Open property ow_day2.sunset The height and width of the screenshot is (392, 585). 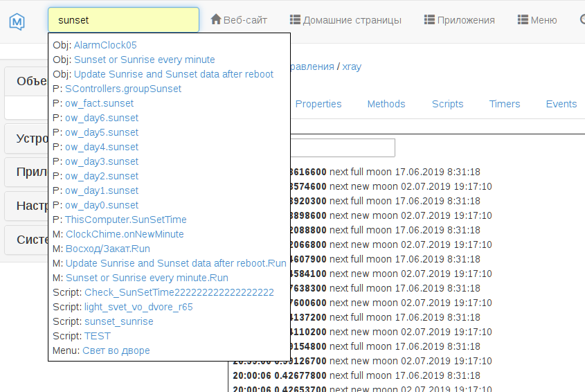click(102, 176)
